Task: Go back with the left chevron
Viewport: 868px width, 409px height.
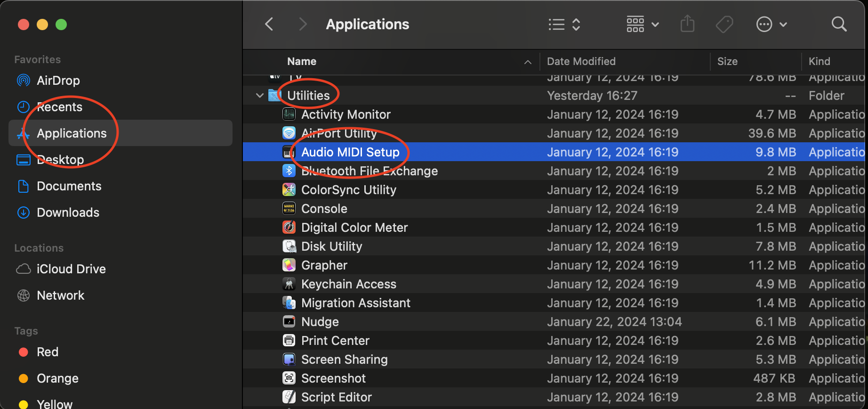Action: [x=269, y=24]
